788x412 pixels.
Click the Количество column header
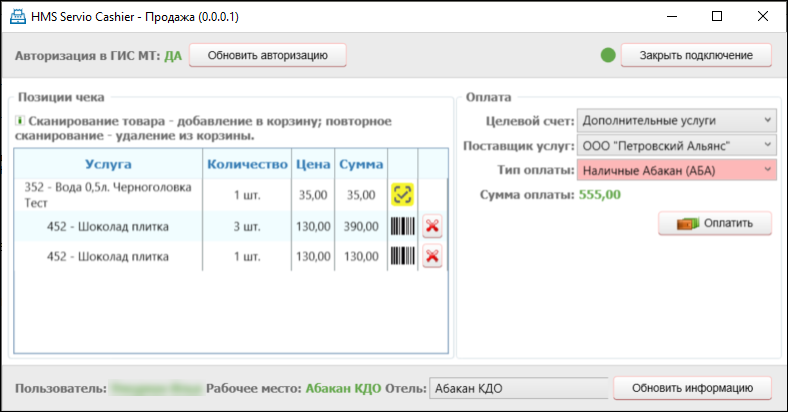tap(246, 163)
